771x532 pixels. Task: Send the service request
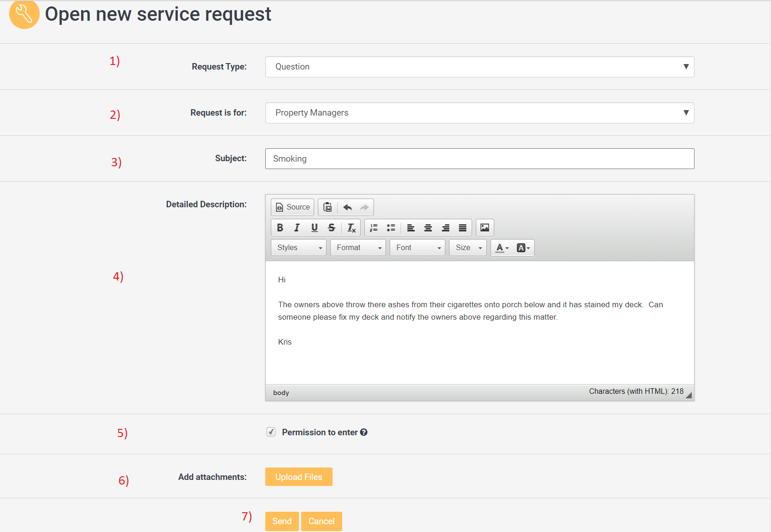(281, 521)
